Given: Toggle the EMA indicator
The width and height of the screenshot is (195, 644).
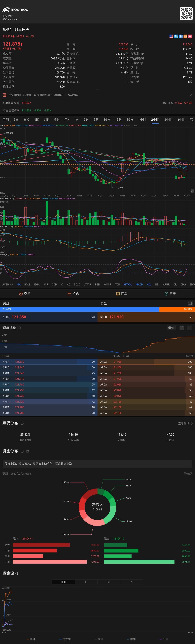Looking at the screenshot, I should click(37, 284).
